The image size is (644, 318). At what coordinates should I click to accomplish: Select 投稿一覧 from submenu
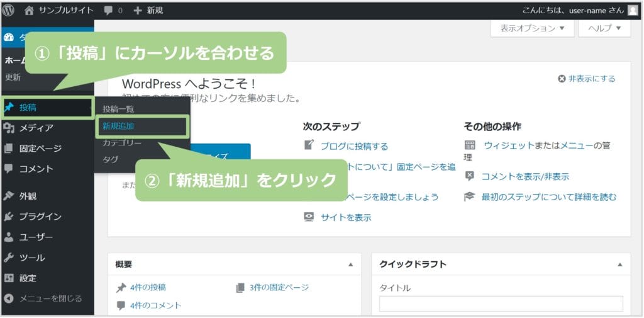click(x=118, y=110)
